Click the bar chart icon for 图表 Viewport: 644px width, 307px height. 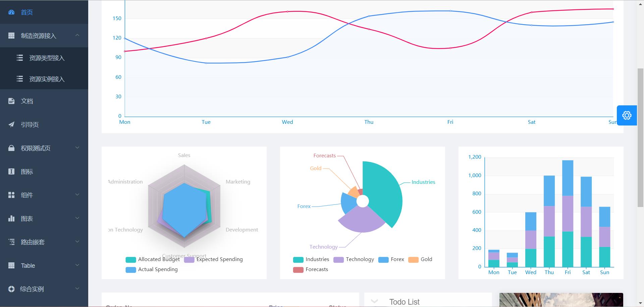pyautogui.click(x=11, y=218)
